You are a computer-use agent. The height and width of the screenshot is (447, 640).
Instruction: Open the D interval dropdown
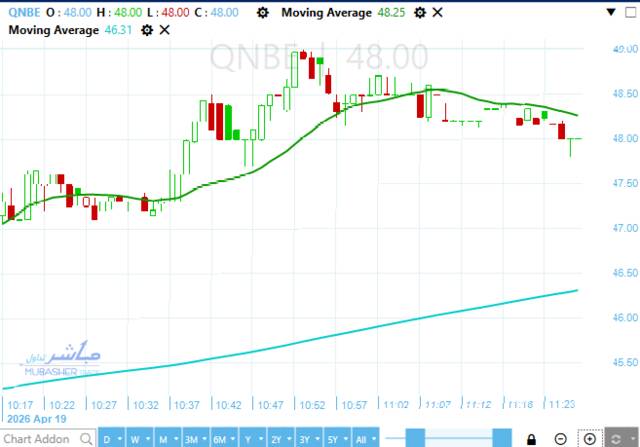[x=111, y=439]
